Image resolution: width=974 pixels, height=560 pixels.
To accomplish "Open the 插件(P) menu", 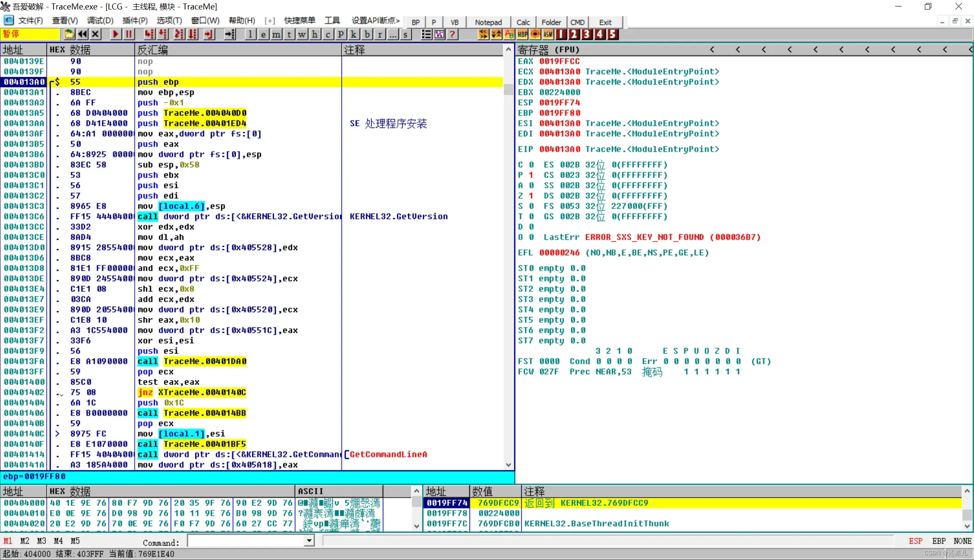I will (135, 21).
